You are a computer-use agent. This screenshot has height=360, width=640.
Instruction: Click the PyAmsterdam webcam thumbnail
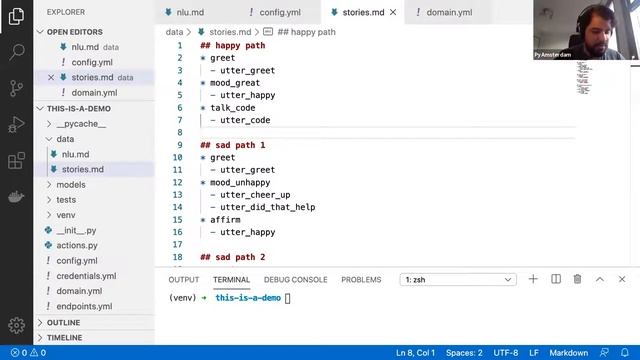pos(587,30)
